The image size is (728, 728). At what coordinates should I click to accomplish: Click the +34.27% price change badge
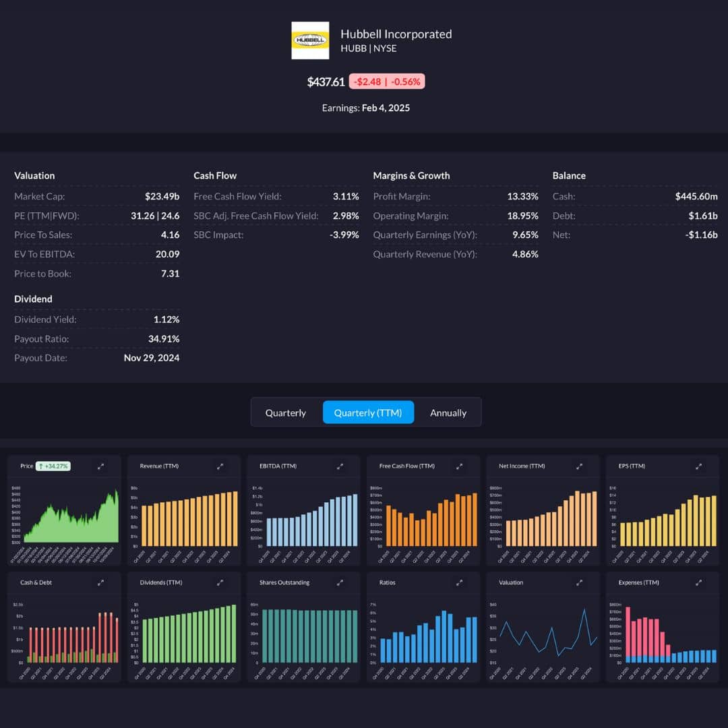coord(53,466)
